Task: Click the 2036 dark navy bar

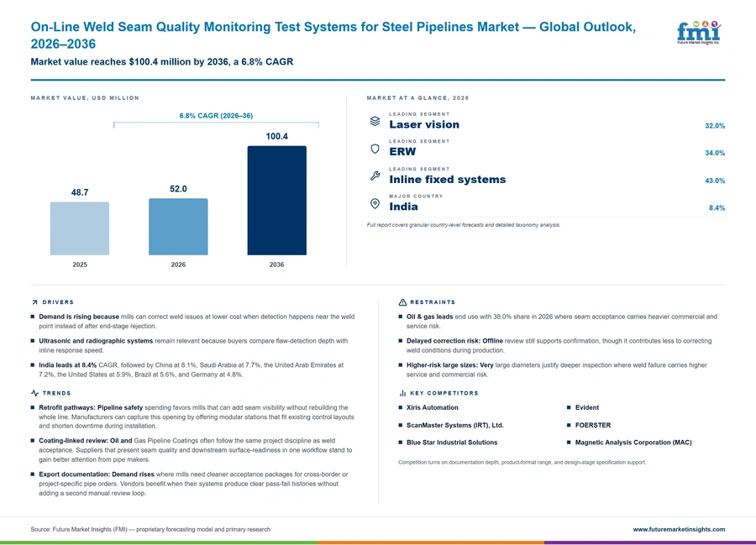Action: (x=276, y=201)
